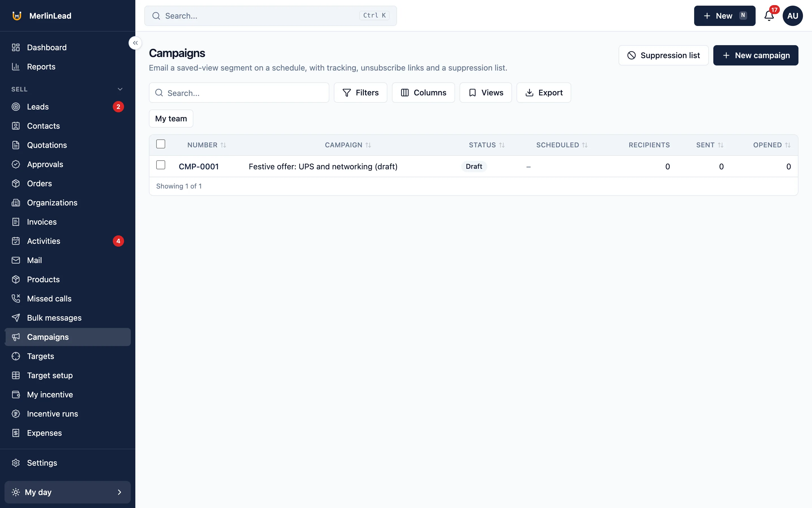Click the Organizations building icon
Viewport: 812px width, 508px height.
pyautogui.click(x=16, y=203)
